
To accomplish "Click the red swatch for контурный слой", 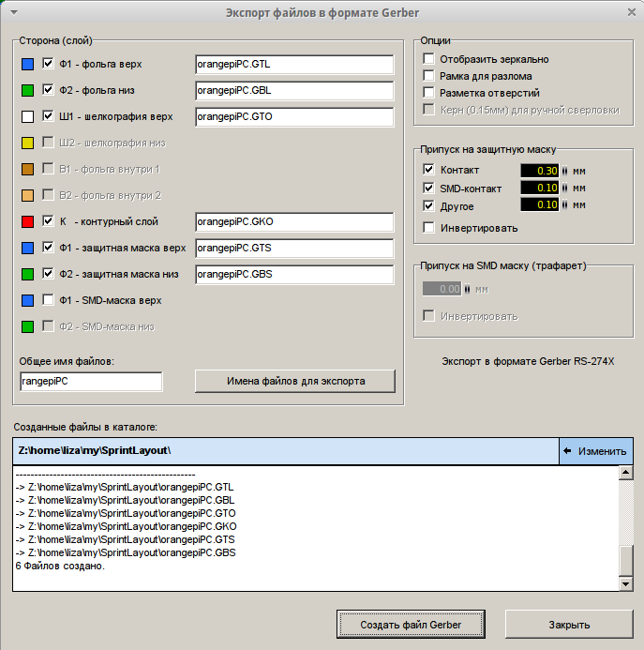I will tap(28, 221).
